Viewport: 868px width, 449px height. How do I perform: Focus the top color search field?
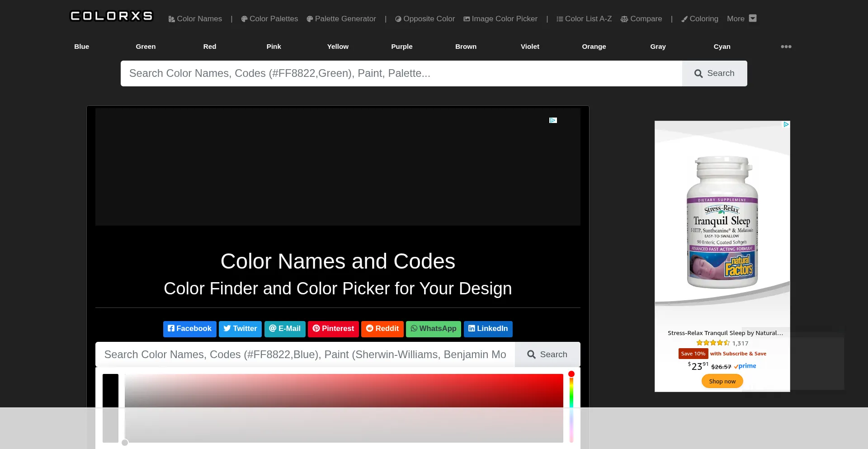pos(401,73)
